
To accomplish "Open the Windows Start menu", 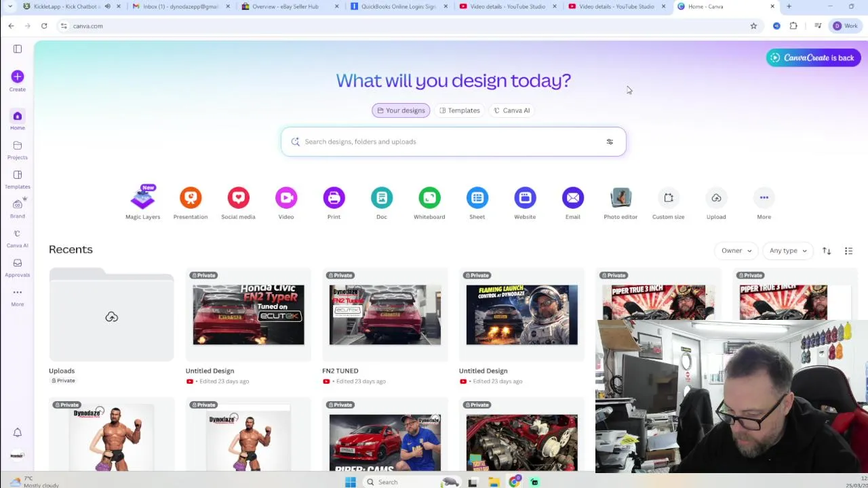I will (x=351, y=482).
